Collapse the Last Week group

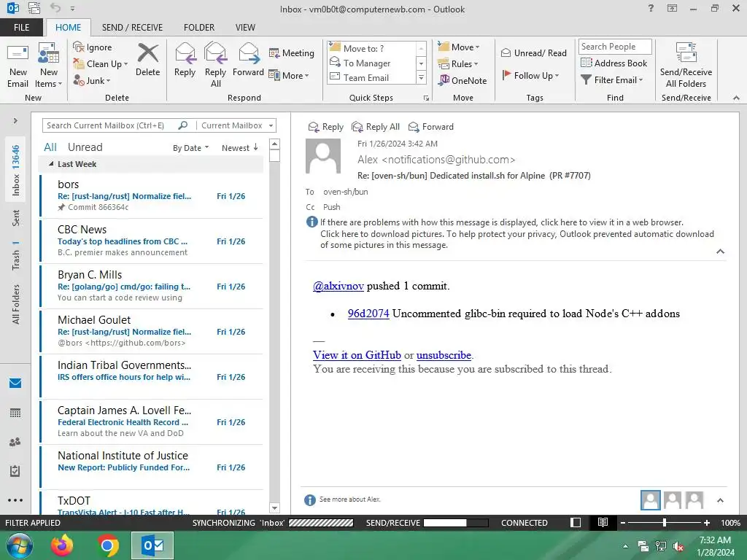click(x=51, y=164)
